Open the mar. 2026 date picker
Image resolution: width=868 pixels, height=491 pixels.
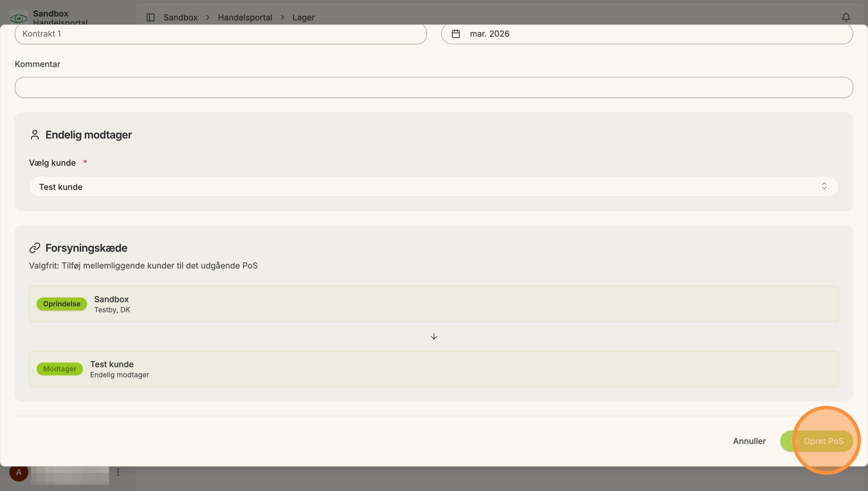pos(647,34)
